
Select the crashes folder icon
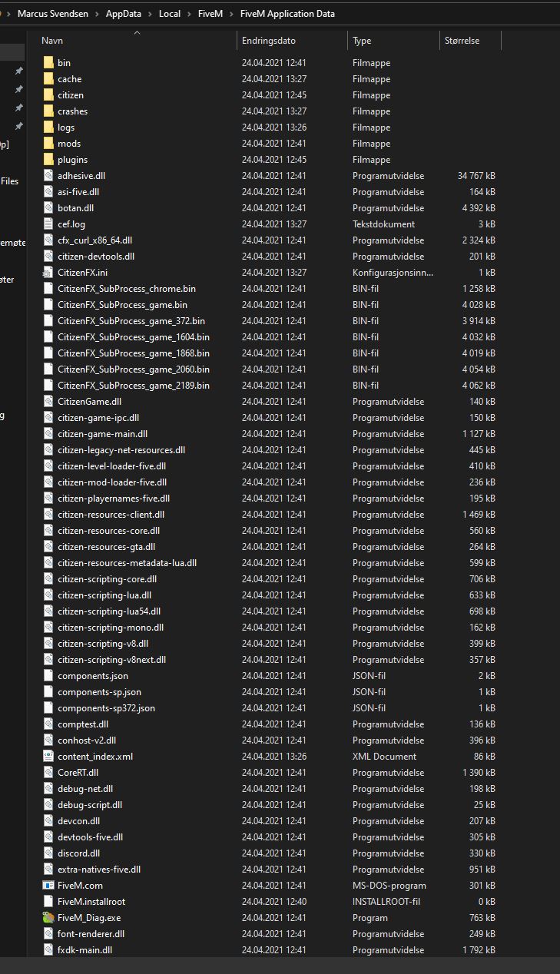[x=48, y=111]
